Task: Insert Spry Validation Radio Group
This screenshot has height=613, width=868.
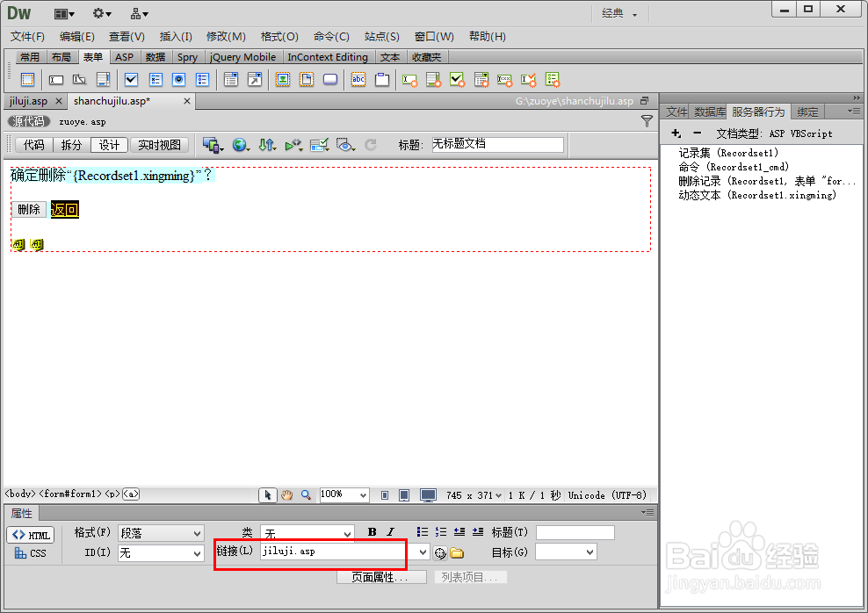Action: coord(553,80)
